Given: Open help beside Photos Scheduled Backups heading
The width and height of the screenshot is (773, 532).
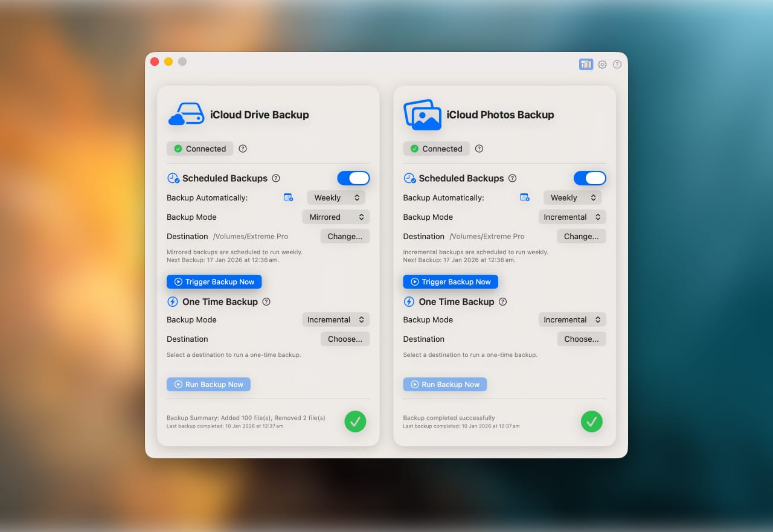Looking at the screenshot, I should 512,178.
